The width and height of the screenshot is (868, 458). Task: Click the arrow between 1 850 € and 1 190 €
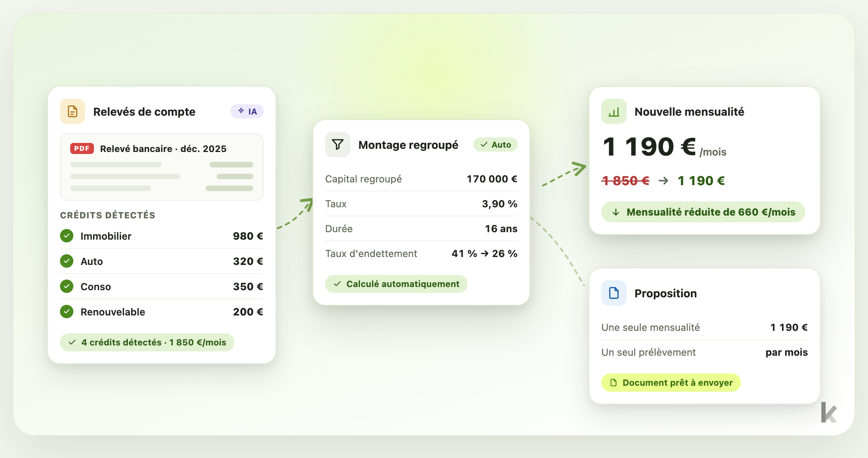664,181
